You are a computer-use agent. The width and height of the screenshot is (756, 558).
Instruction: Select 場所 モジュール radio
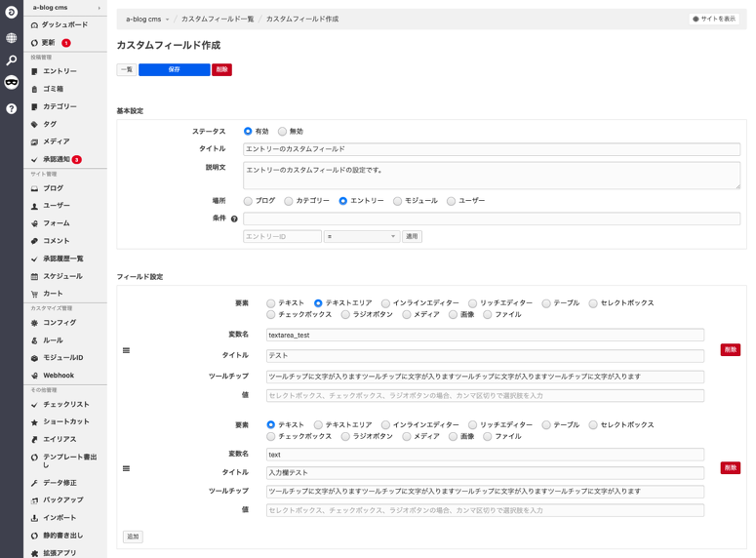[x=397, y=201]
